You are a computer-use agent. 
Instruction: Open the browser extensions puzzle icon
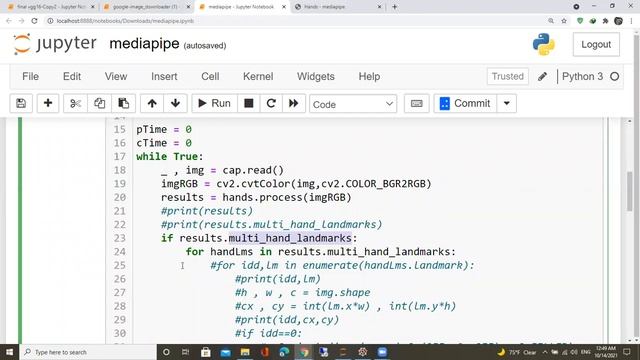tap(605, 21)
